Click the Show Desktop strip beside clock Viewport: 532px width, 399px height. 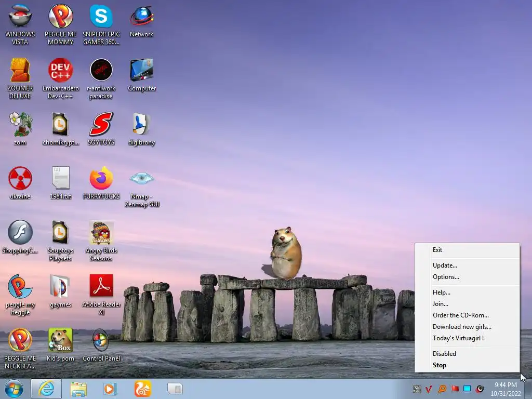pos(528,389)
